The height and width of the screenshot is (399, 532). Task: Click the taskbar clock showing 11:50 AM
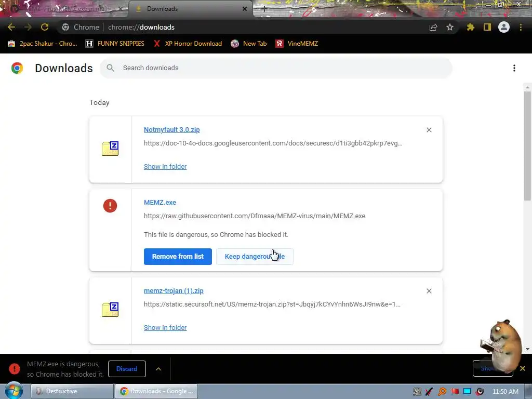[x=505, y=392]
